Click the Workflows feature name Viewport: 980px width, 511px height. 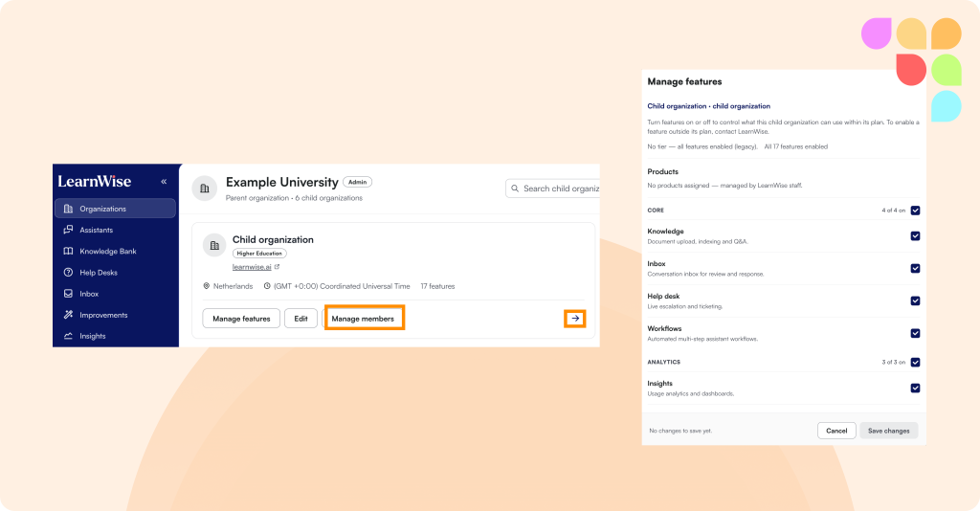(x=664, y=328)
